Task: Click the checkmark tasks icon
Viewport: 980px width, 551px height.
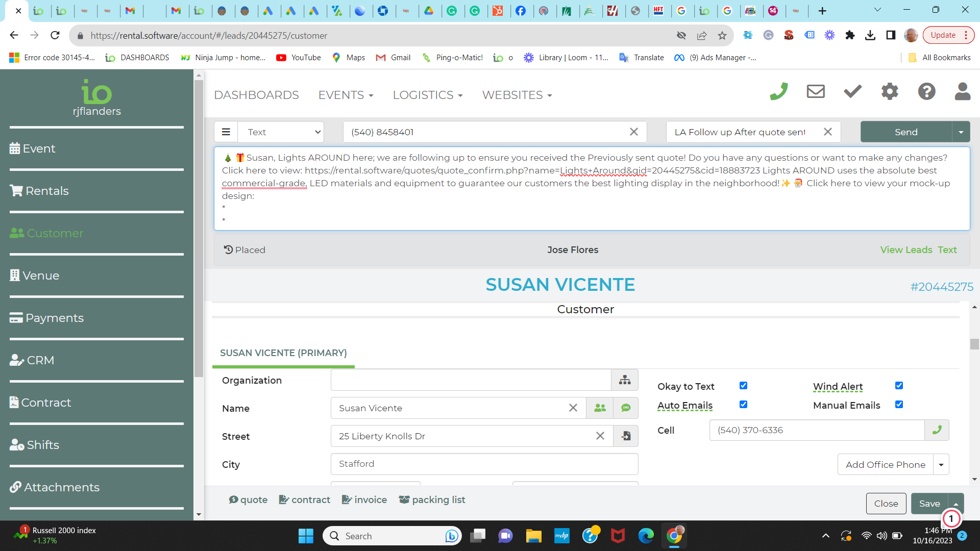Action: pyautogui.click(x=852, y=92)
